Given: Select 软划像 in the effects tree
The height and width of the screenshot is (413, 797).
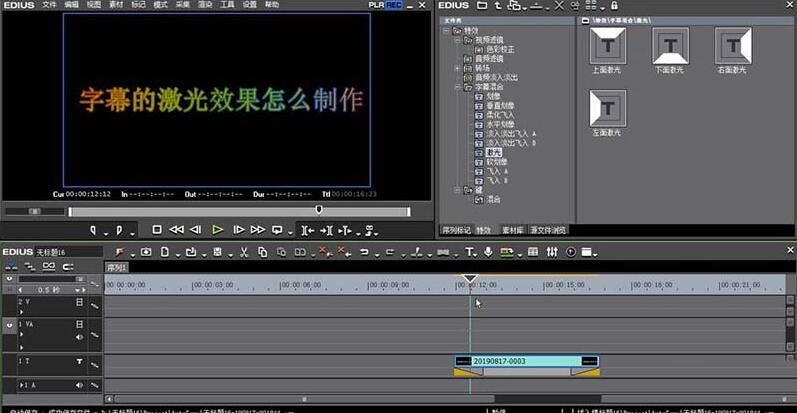Looking at the screenshot, I should point(497,162).
